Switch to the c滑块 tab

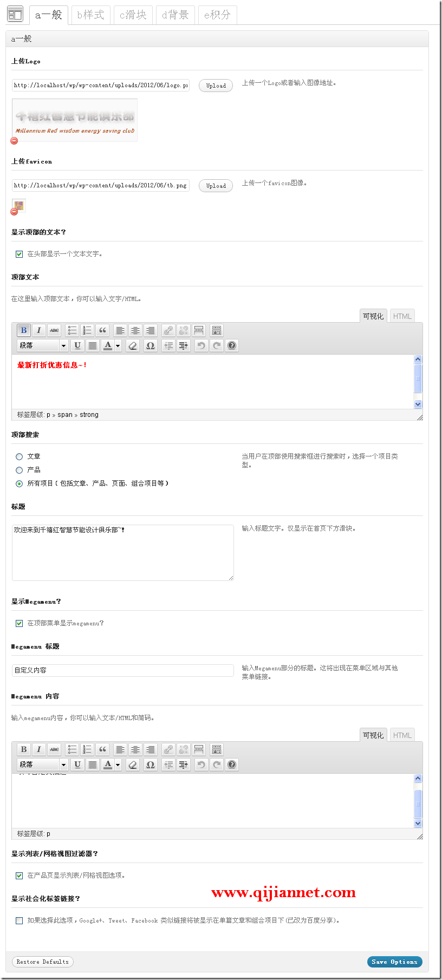133,15
